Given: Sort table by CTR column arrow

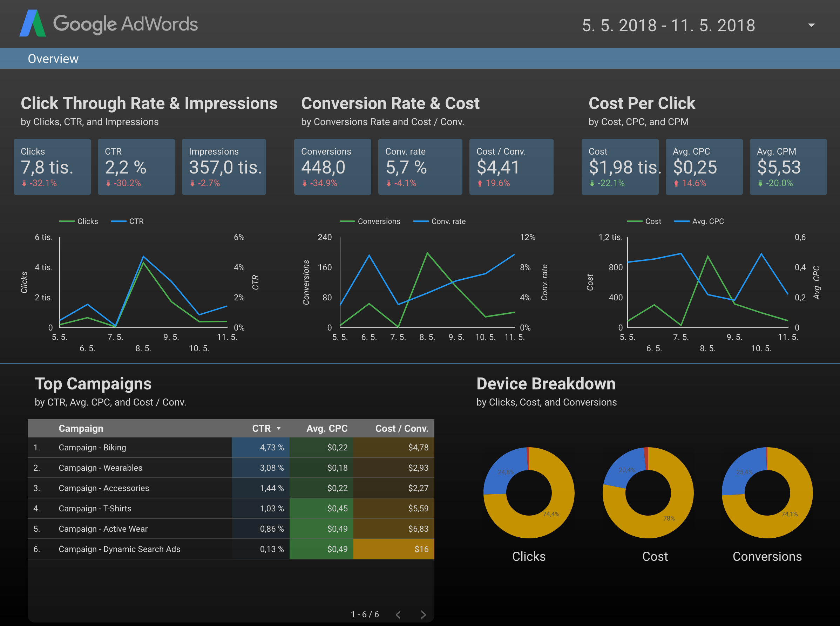Looking at the screenshot, I should (x=279, y=428).
